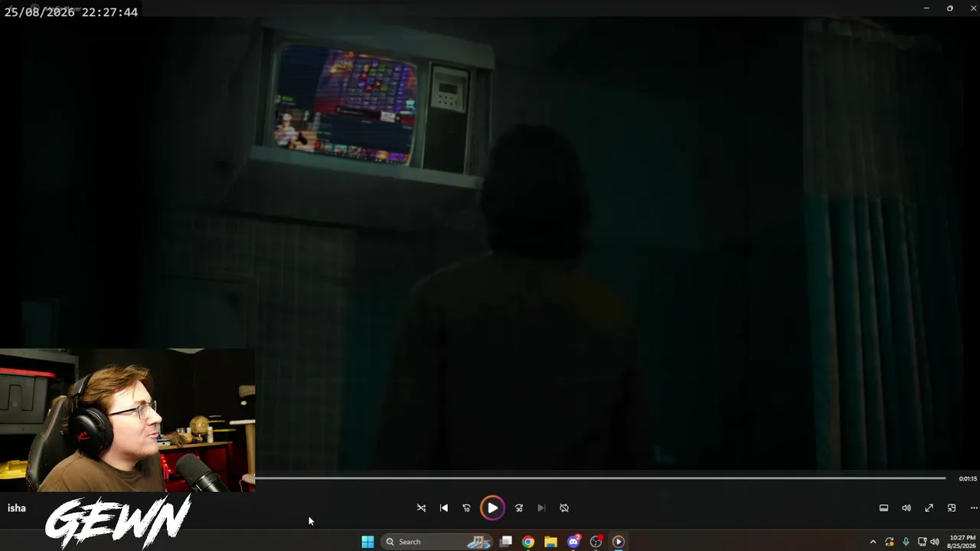Open OBS Studio from the taskbar
The image size is (980, 551).
[x=596, y=542]
